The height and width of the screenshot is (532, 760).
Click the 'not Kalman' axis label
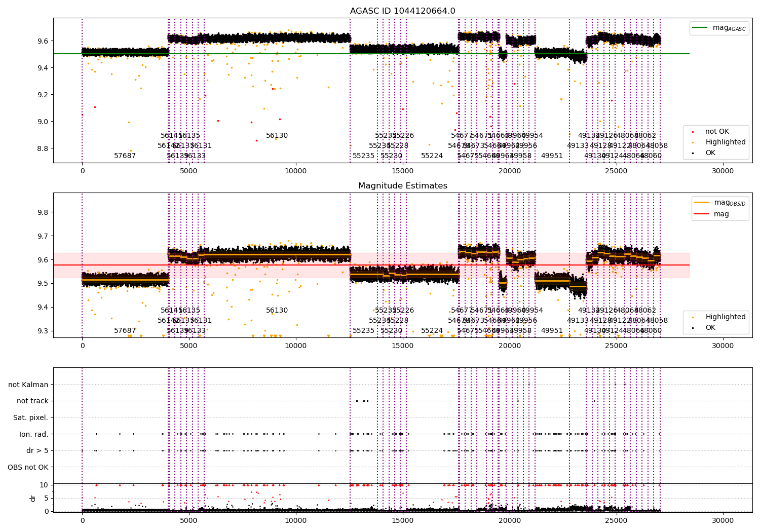(28, 385)
